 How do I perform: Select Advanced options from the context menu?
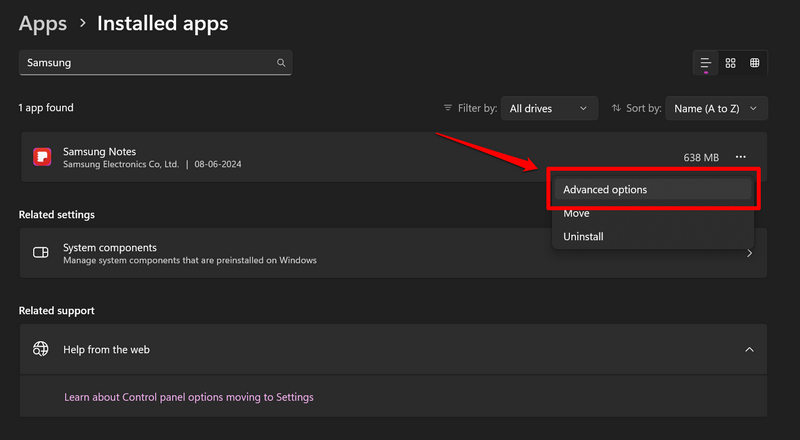605,189
